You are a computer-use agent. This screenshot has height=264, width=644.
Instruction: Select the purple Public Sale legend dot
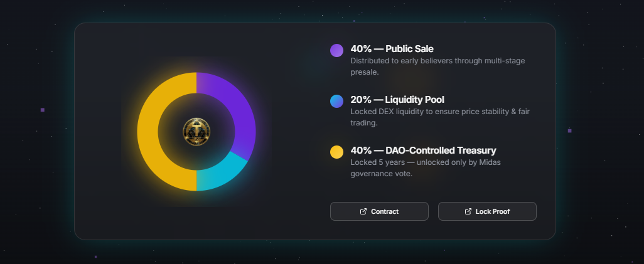336,50
